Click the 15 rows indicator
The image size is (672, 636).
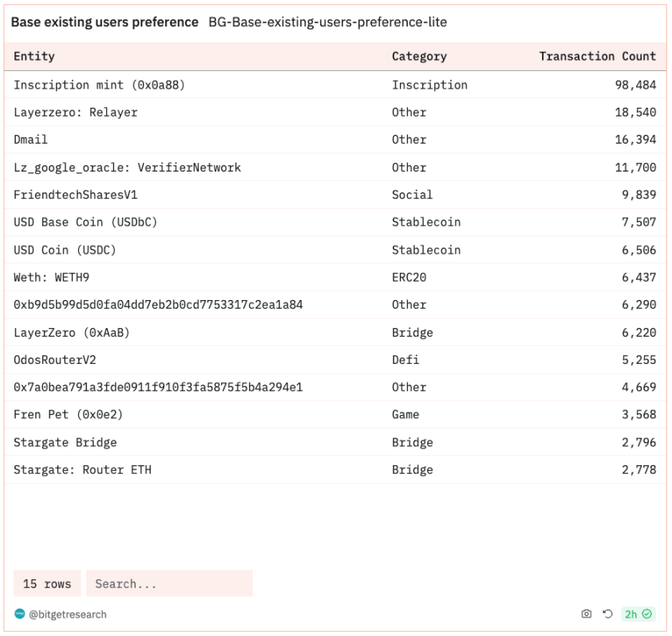pos(47,583)
